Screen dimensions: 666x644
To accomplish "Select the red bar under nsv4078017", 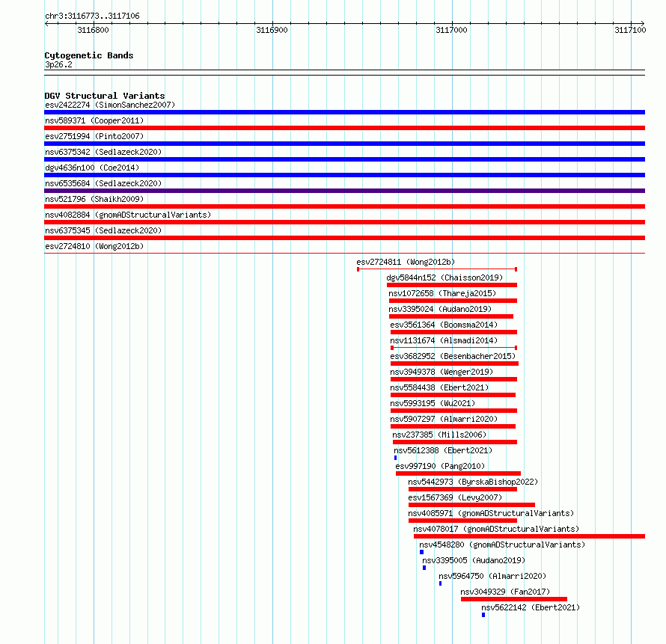I will click(529, 536).
